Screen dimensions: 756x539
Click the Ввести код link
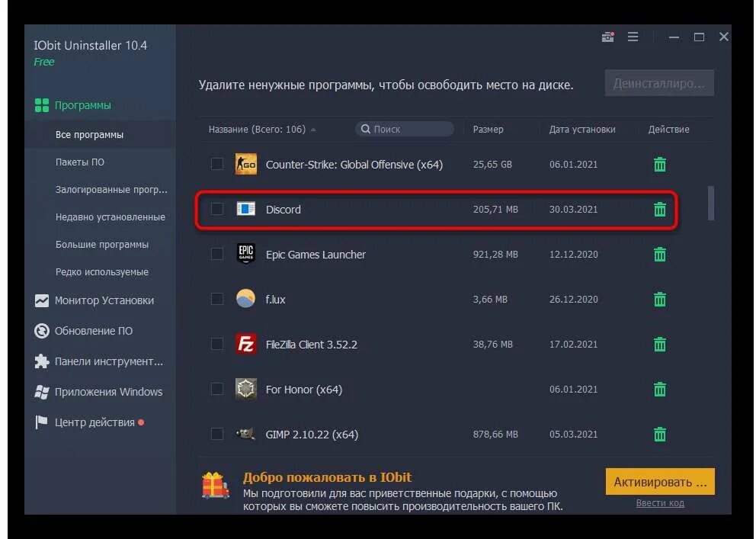tap(660, 503)
